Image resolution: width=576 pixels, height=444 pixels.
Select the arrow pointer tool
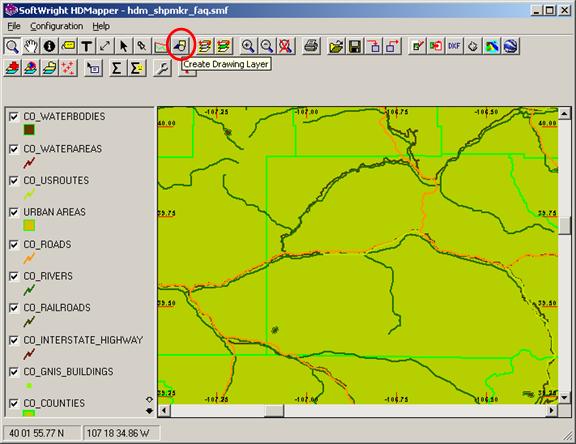pyautogui.click(x=123, y=46)
